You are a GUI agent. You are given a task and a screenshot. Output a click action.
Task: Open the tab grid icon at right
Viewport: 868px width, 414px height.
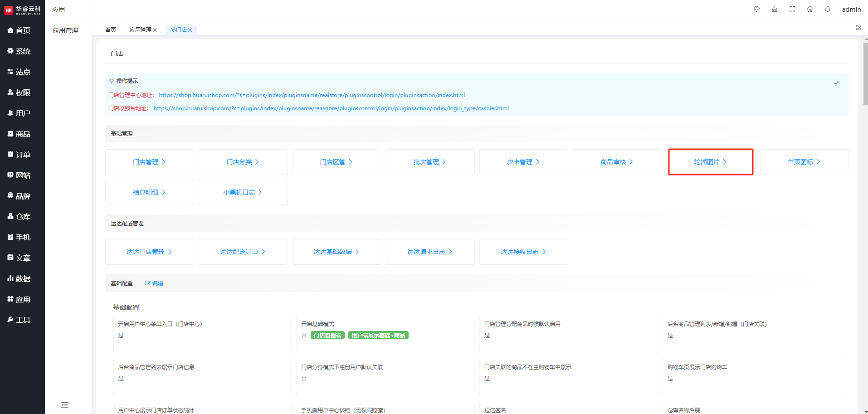coord(858,28)
